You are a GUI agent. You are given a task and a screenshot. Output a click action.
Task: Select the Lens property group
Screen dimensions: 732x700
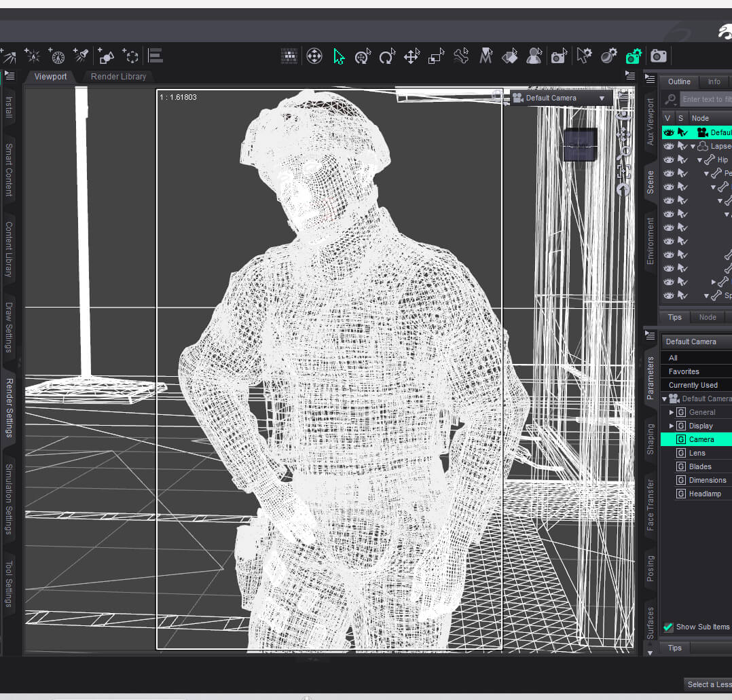coord(696,453)
